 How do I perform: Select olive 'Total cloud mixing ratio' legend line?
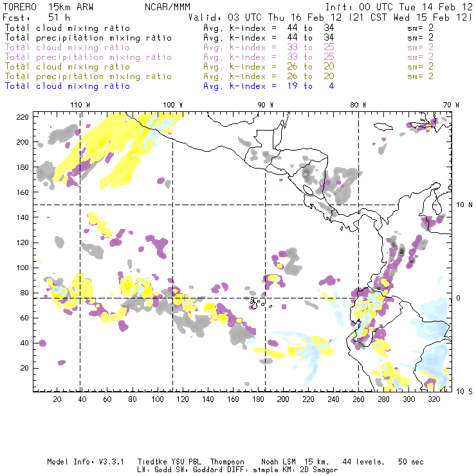tap(68, 67)
